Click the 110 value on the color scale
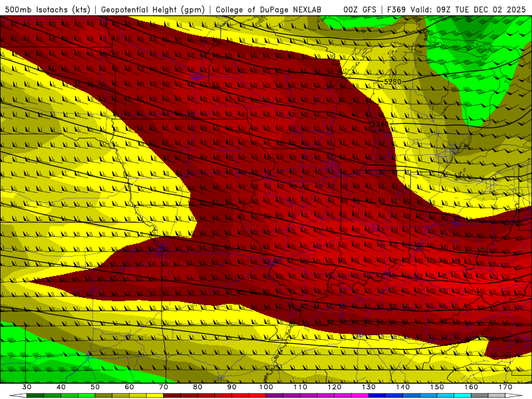Image resolution: width=532 pixels, height=399 pixels. [301, 387]
